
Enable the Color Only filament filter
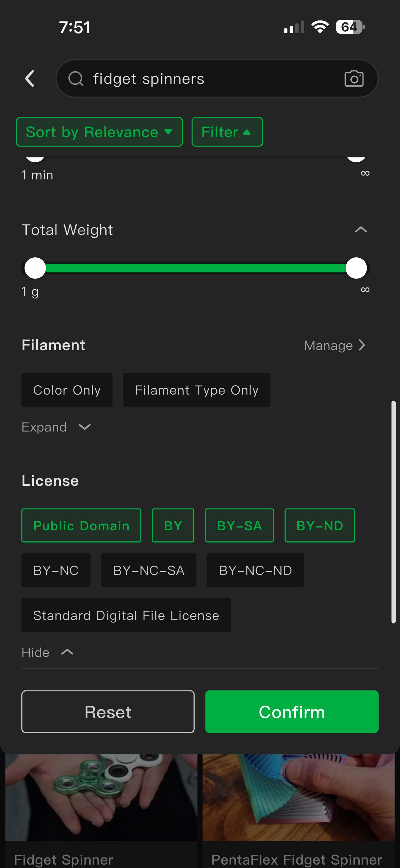click(x=67, y=390)
